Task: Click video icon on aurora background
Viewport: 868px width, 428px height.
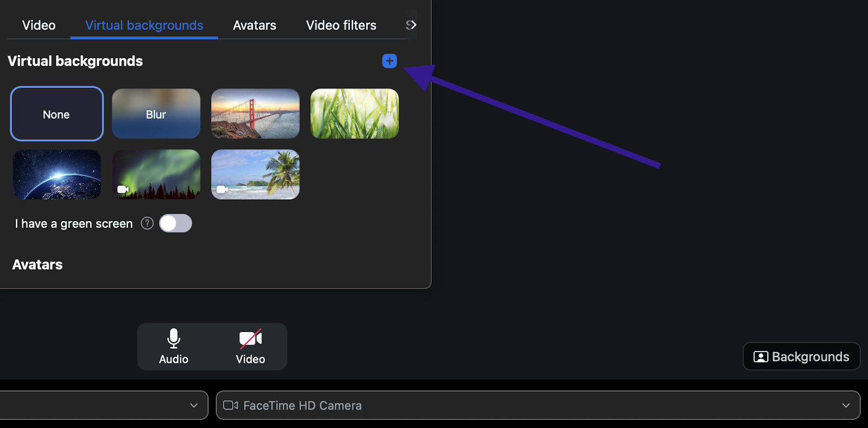Action: [123, 189]
